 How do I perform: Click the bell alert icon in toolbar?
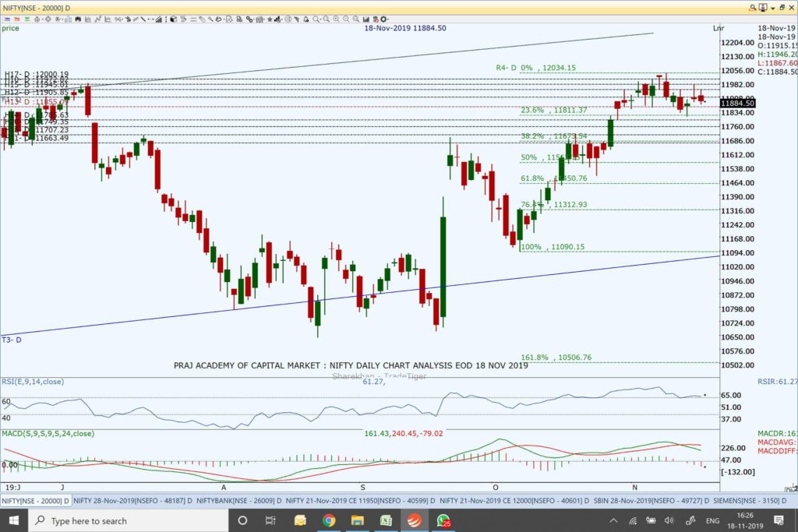tap(306, 19)
